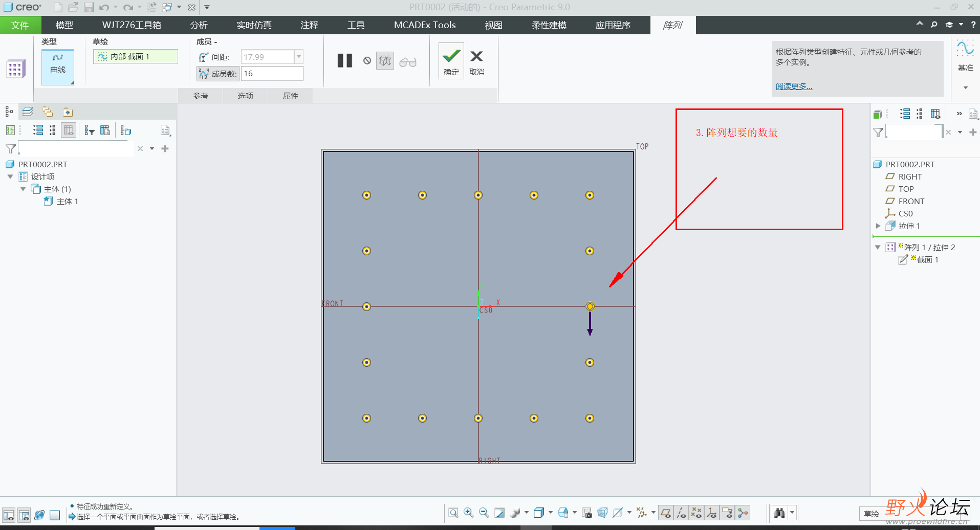
Task: Open the 模型 ribbon tab
Action: (64, 25)
